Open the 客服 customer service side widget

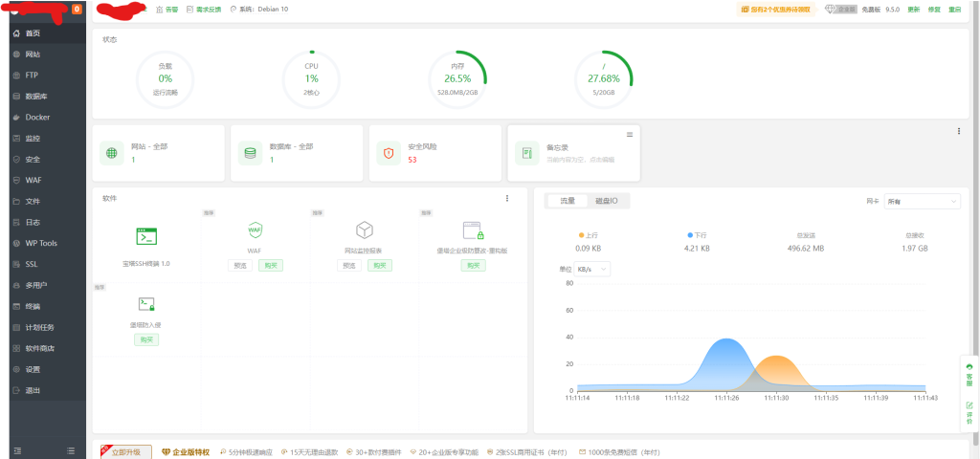(x=969, y=372)
